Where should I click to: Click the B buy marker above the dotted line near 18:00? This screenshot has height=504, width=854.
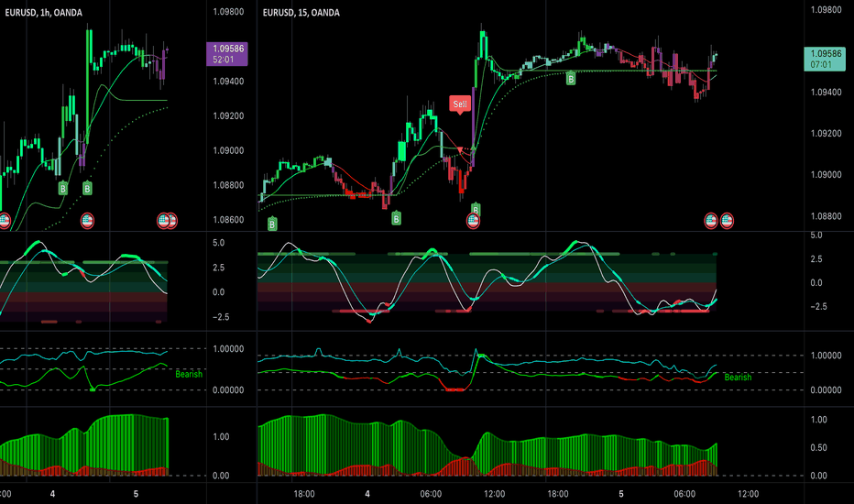pyautogui.click(x=570, y=79)
